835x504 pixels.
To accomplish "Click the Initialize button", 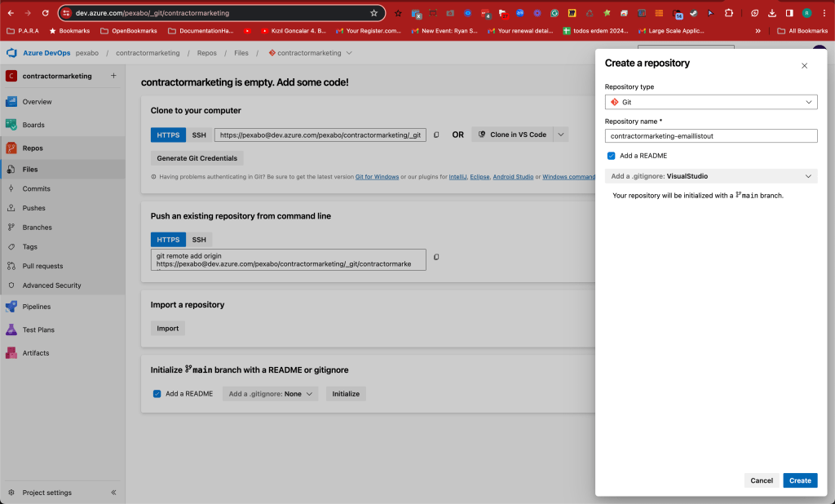I will 346,394.
